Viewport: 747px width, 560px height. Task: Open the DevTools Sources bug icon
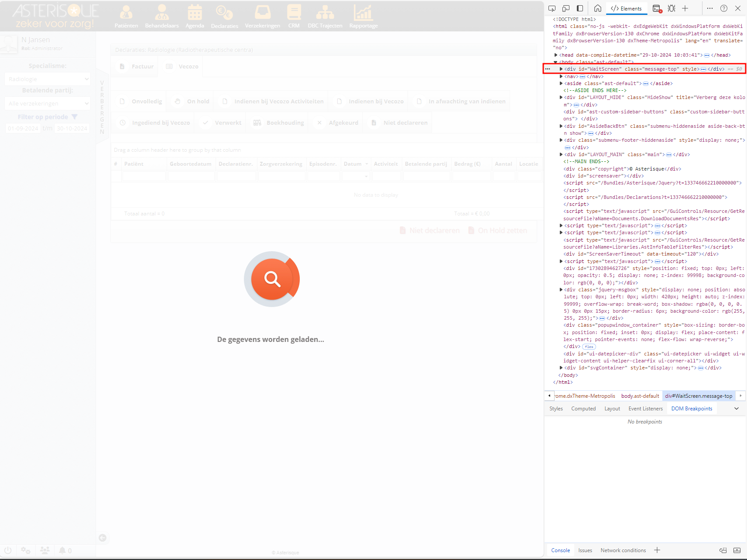672,8
